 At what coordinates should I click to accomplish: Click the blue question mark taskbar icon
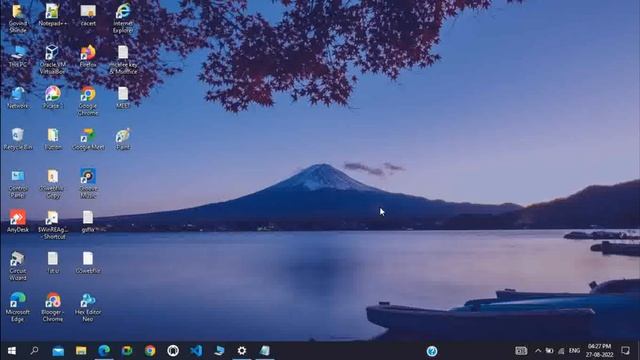click(x=432, y=351)
